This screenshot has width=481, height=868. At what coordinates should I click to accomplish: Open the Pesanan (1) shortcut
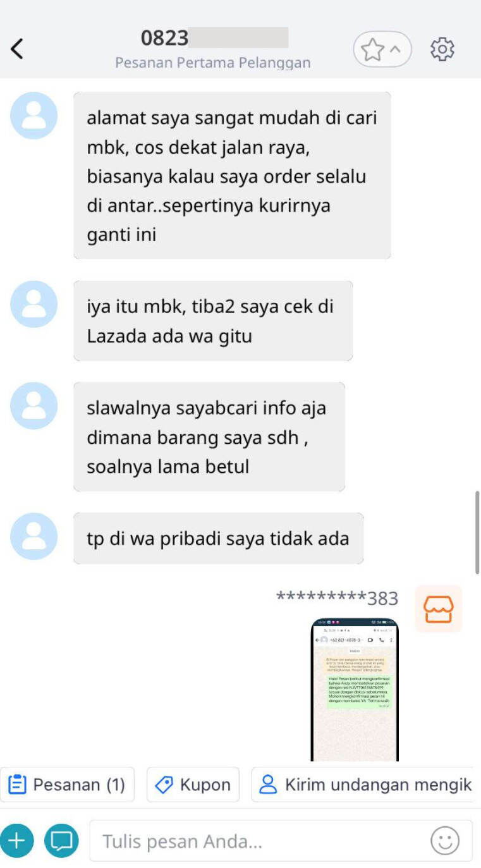[x=67, y=785]
